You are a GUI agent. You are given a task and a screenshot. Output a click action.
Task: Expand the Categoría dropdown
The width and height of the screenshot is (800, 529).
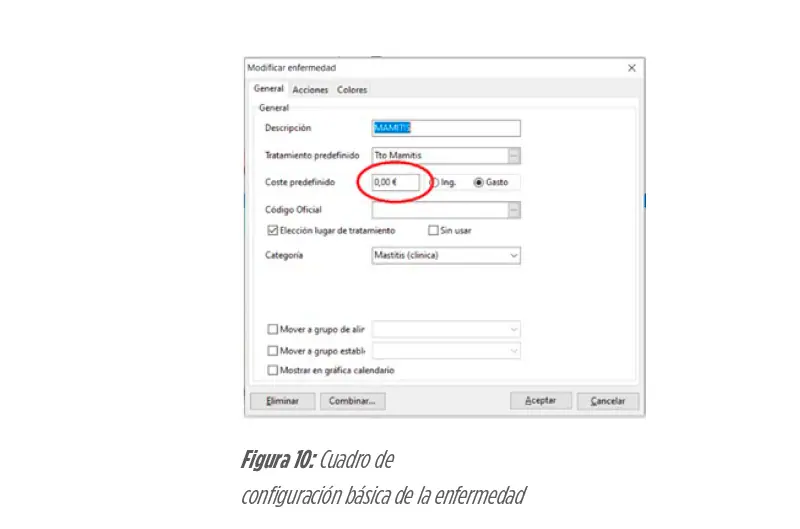pyautogui.click(x=514, y=256)
